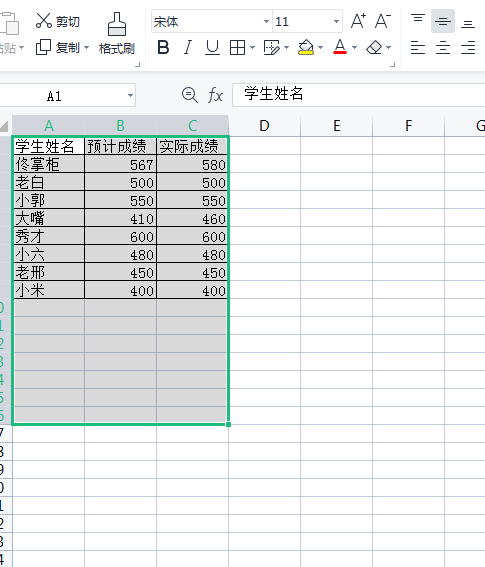This screenshot has height=567, width=485.
Task: Click the select-all corner triangle
Action: 5,126
